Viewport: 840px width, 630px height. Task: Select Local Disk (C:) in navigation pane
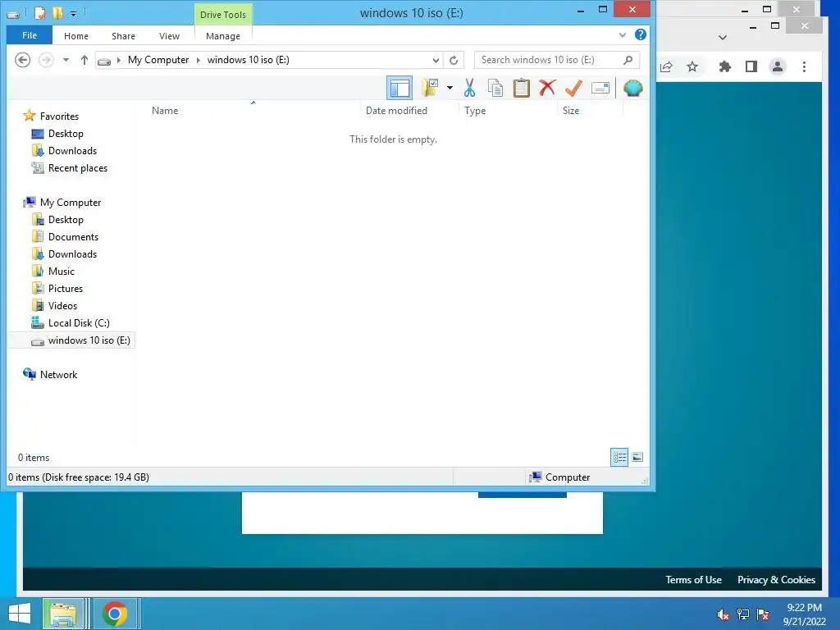79,323
